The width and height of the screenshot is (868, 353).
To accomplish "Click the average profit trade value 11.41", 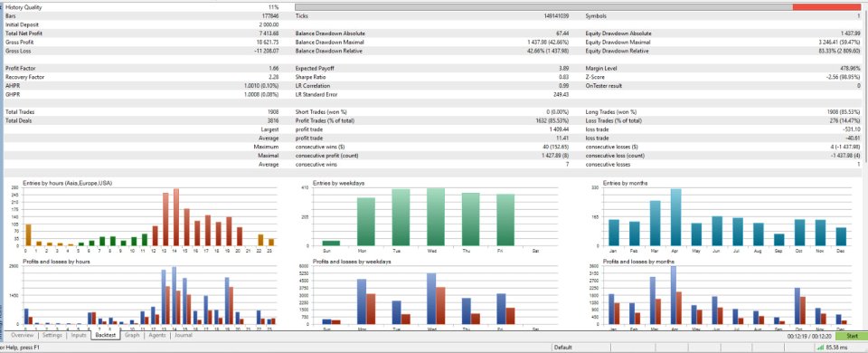I will pos(564,138).
